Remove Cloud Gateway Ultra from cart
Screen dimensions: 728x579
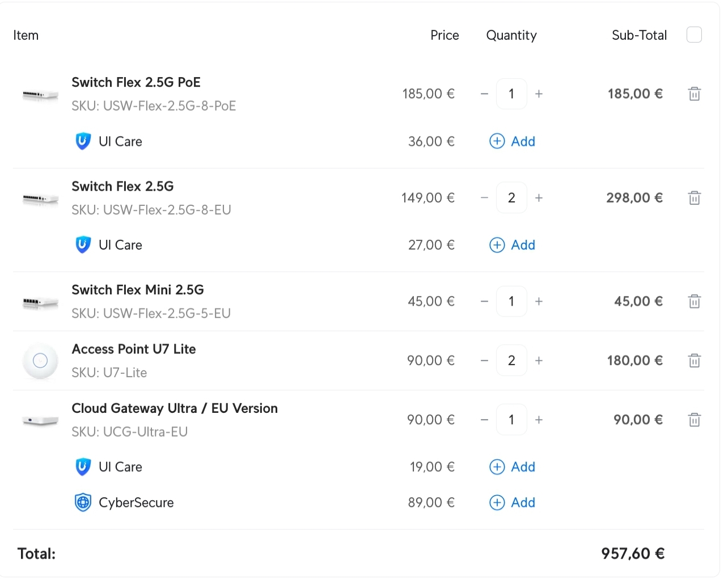click(x=694, y=420)
